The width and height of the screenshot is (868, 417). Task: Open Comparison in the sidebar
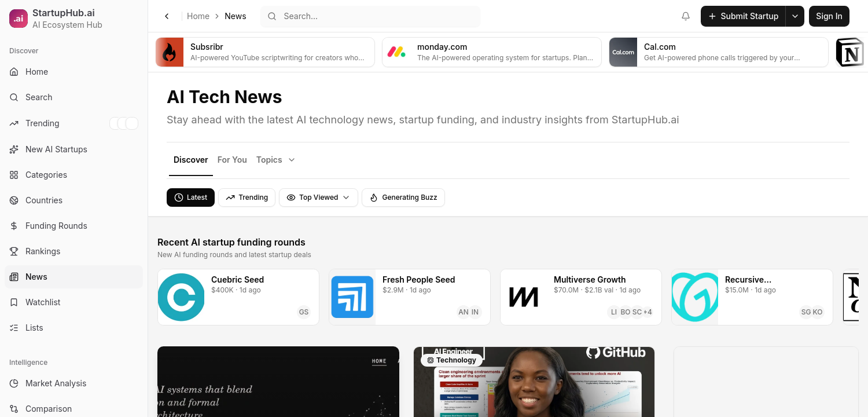73,409
